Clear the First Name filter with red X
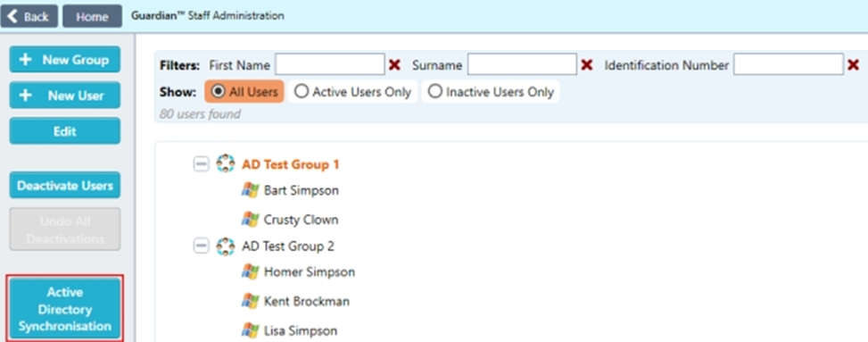Screen dimensions: 868x342 394,65
